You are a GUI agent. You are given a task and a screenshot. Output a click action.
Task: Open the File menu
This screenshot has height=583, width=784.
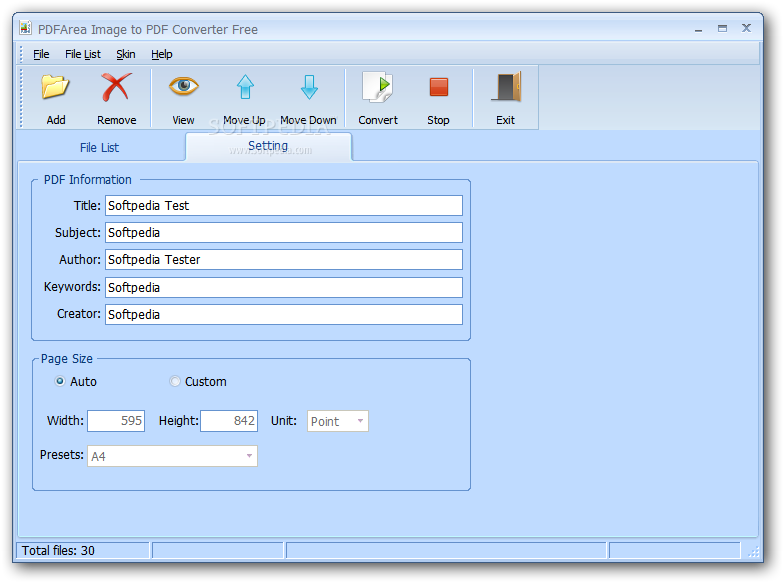(x=41, y=54)
